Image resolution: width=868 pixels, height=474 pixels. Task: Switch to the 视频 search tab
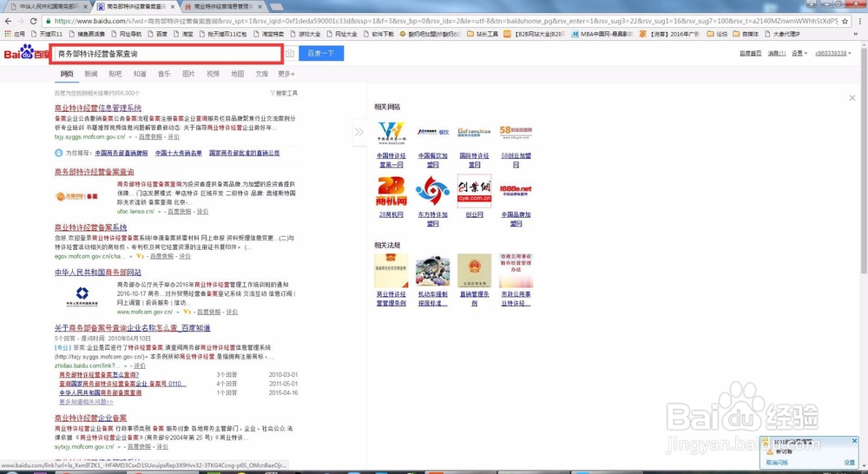pos(214,74)
